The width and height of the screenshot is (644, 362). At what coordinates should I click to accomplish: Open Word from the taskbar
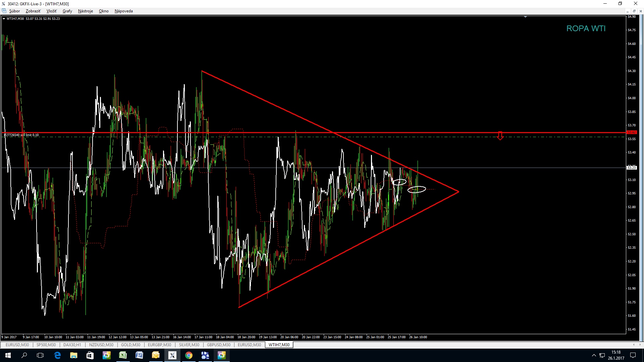point(139,355)
